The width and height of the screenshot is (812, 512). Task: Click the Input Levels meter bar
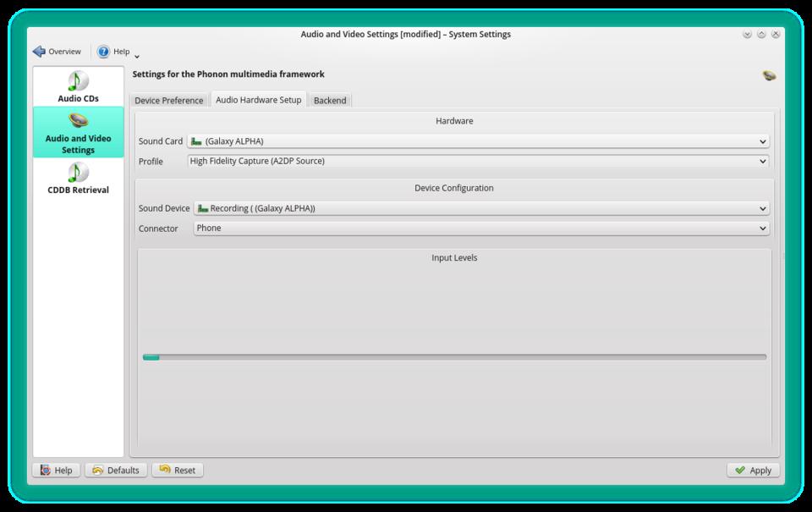point(454,357)
